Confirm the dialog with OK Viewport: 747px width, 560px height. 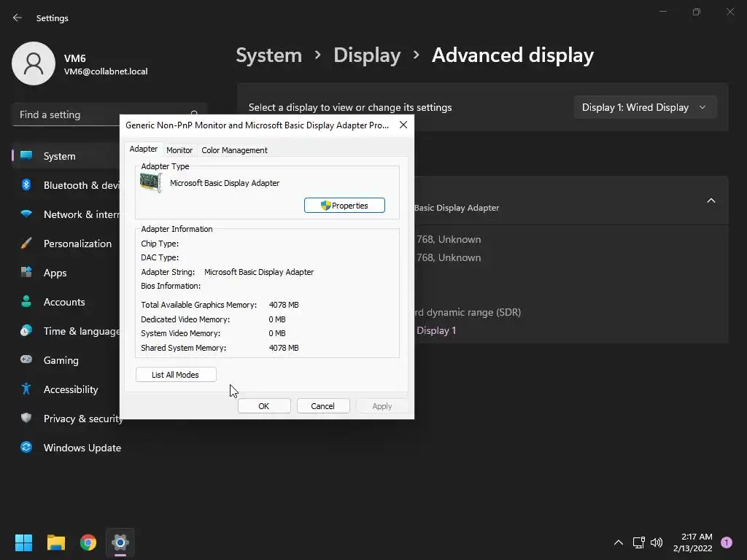(x=264, y=406)
